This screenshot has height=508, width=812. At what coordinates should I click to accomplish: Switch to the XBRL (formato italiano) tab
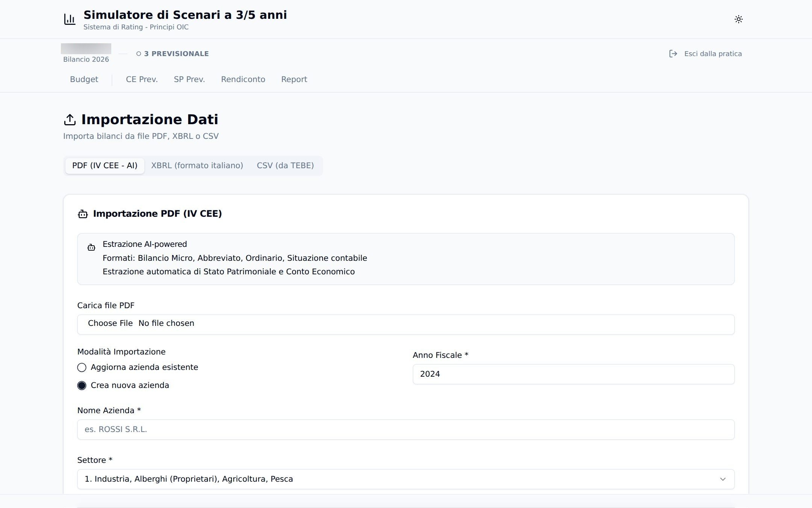(x=197, y=166)
